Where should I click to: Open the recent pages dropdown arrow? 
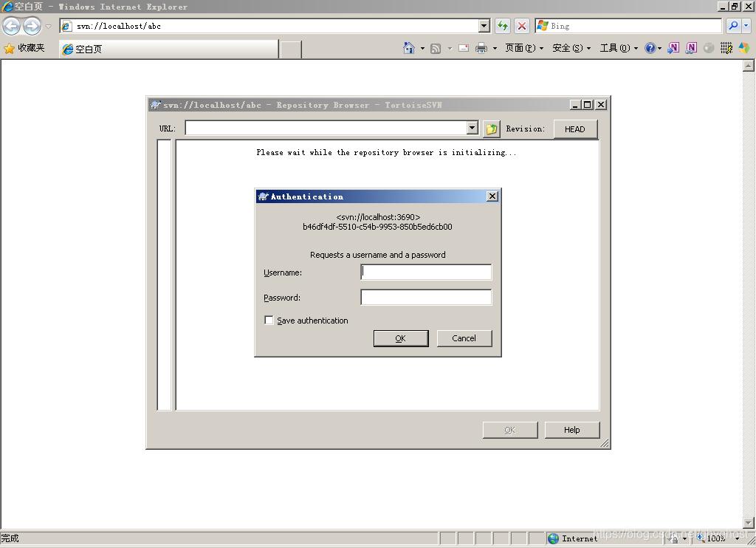tap(48, 26)
